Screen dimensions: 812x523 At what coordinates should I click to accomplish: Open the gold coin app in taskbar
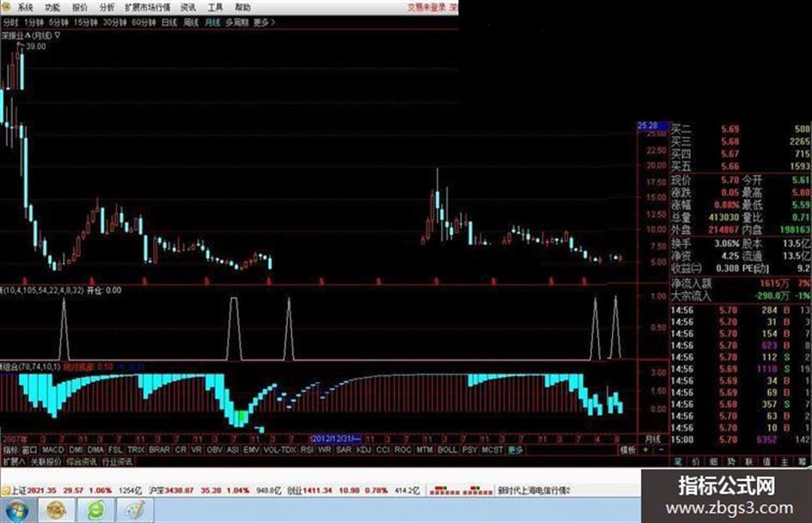[x=56, y=511]
